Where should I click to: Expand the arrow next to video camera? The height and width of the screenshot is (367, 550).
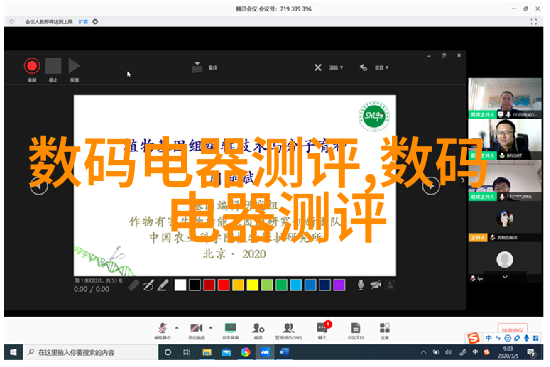tap(210, 328)
